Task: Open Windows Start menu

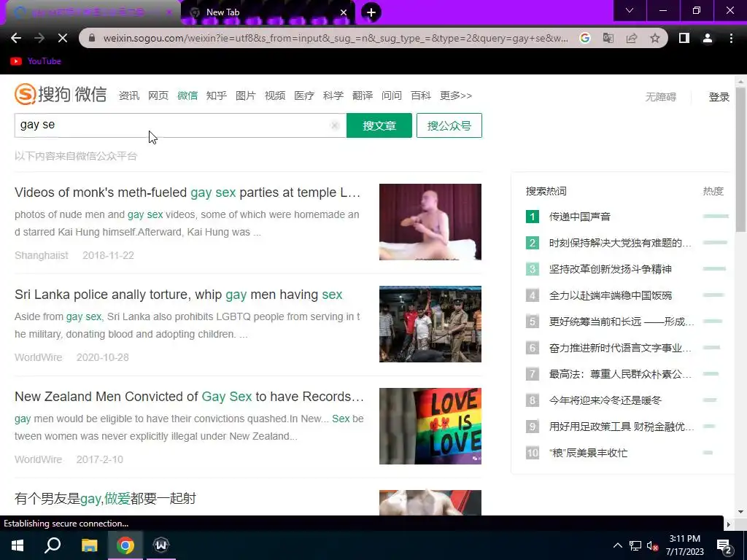Action: [x=18, y=545]
